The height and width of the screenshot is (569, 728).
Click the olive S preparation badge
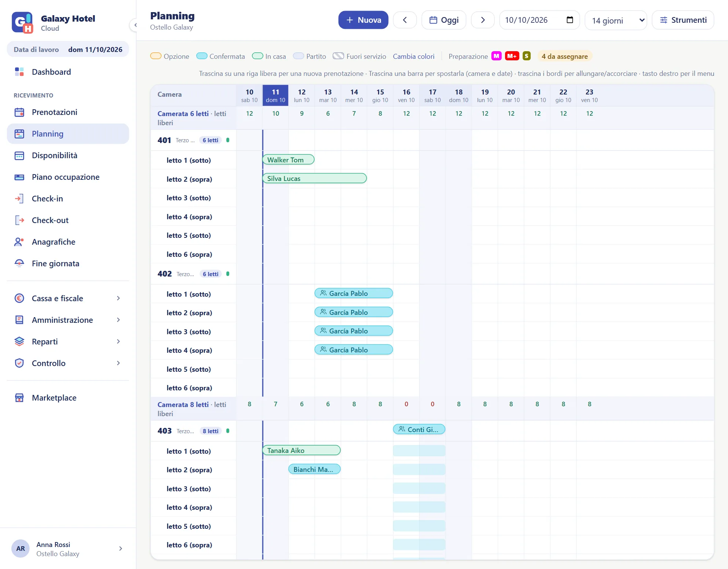(526, 56)
